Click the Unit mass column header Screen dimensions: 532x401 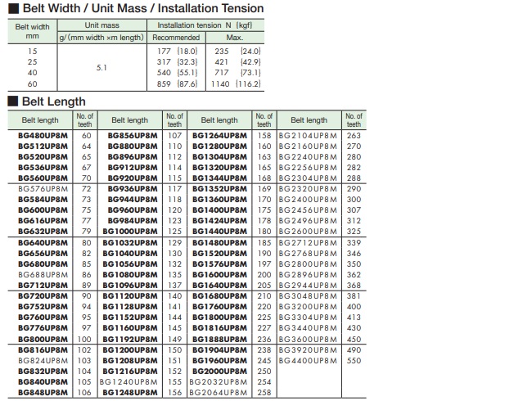(101, 25)
